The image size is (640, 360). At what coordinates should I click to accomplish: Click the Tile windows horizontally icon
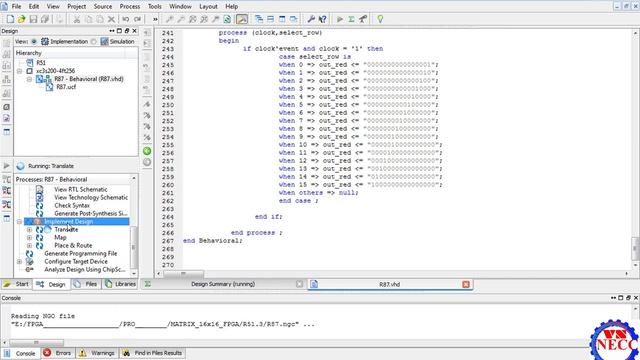point(270,19)
